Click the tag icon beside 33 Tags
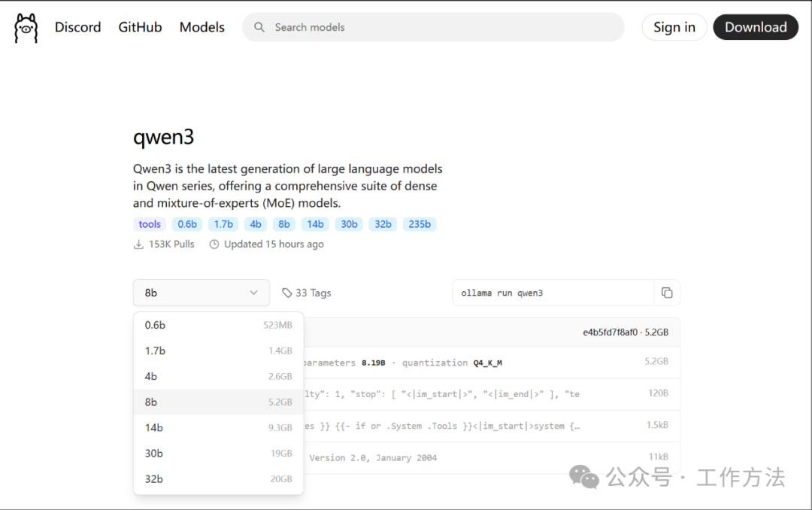812x510 pixels. coord(287,293)
